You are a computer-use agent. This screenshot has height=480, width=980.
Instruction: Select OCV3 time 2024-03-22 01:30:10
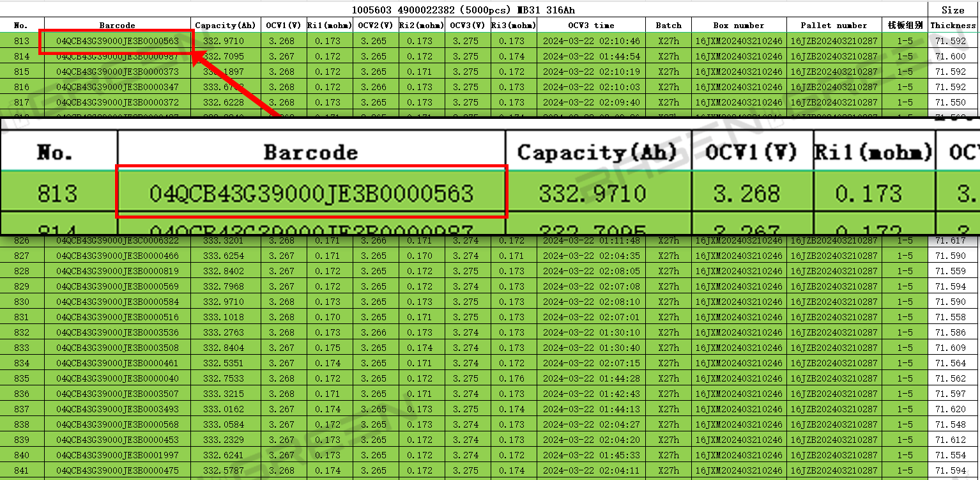592,332
